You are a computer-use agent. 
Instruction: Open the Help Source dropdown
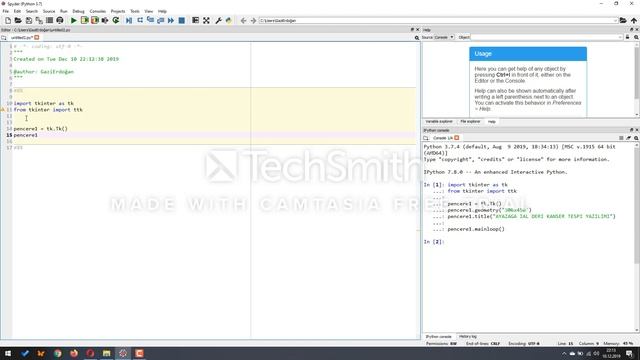(444, 37)
